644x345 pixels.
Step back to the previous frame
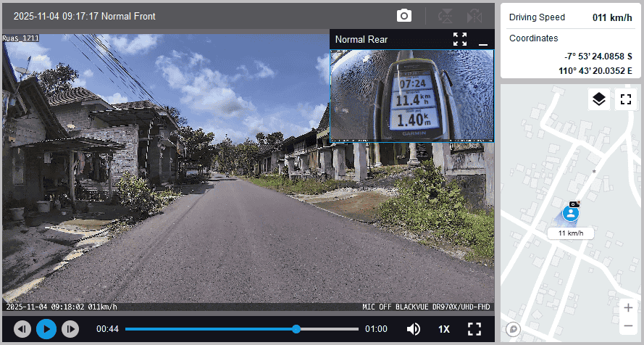point(22,329)
